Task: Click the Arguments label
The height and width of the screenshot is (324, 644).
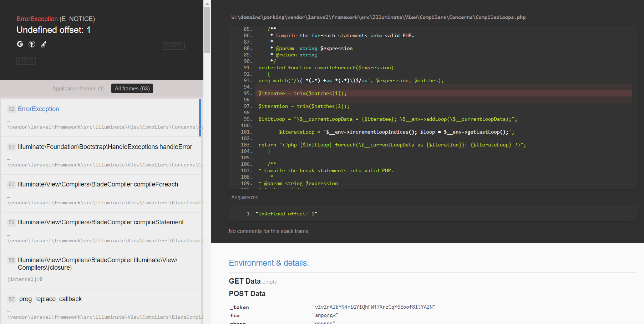Action: pyautogui.click(x=244, y=197)
